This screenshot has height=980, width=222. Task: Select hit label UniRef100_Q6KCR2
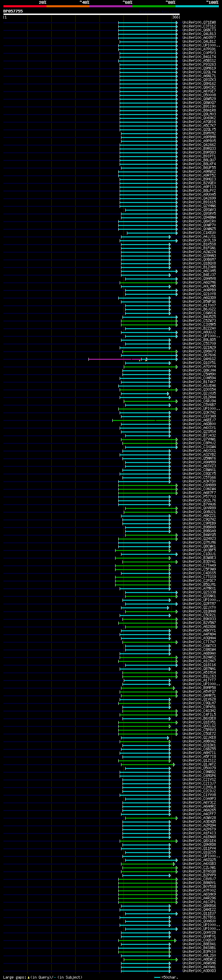point(199,88)
